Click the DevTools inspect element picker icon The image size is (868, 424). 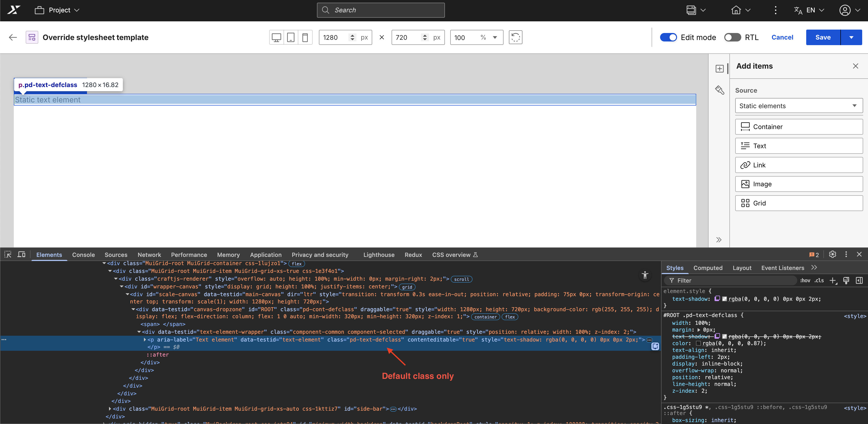[8, 254]
